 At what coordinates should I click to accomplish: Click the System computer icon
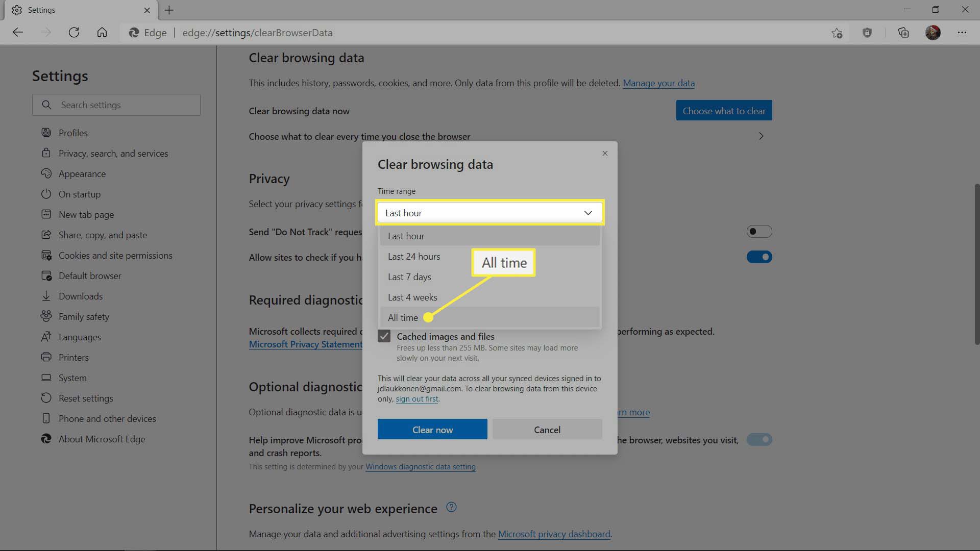coord(46,378)
